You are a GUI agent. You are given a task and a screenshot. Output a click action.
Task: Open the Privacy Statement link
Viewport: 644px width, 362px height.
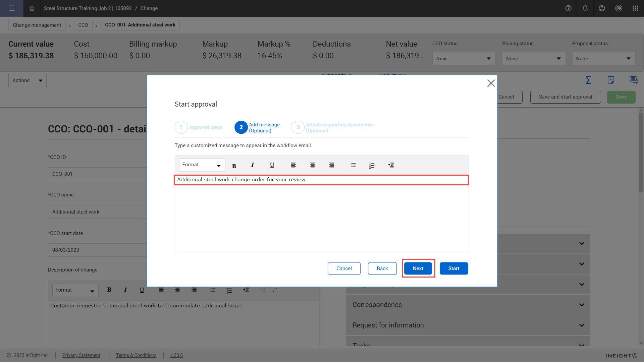tap(81, 355)
